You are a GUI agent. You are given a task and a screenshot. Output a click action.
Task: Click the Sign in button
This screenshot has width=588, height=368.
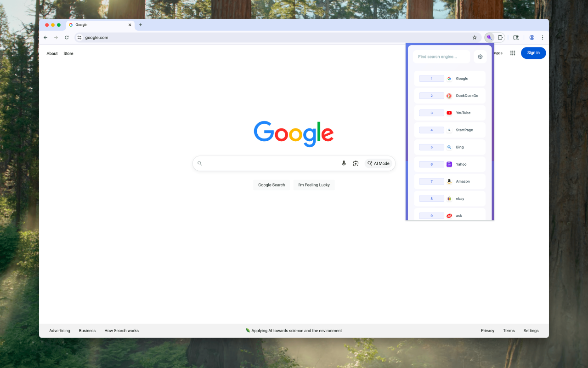point(533,53)
